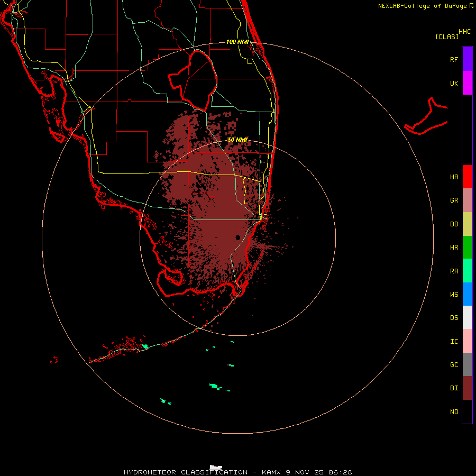Click the "KAMX" station identifier
Image resolution: width=476 pixels, height=476 pixels.
(272, 472)
